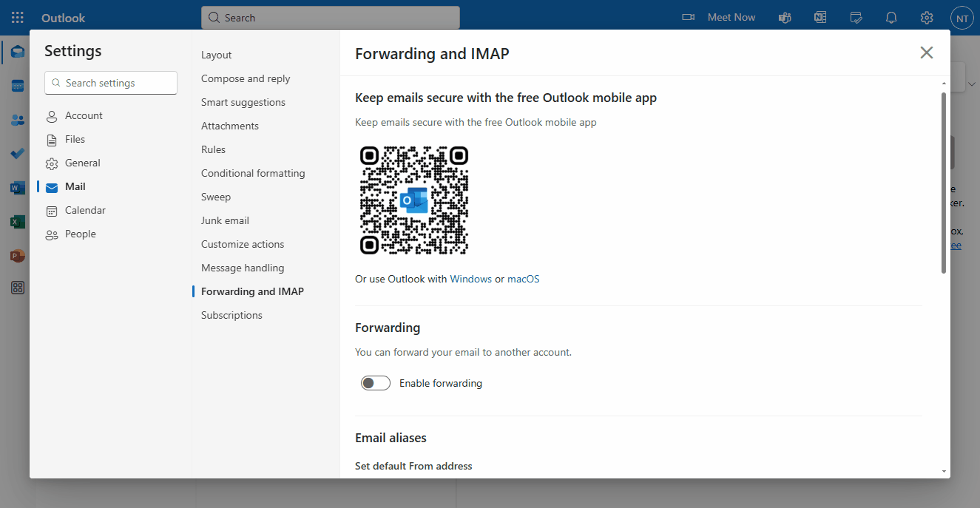Open the settings gear icon in header

927,17
